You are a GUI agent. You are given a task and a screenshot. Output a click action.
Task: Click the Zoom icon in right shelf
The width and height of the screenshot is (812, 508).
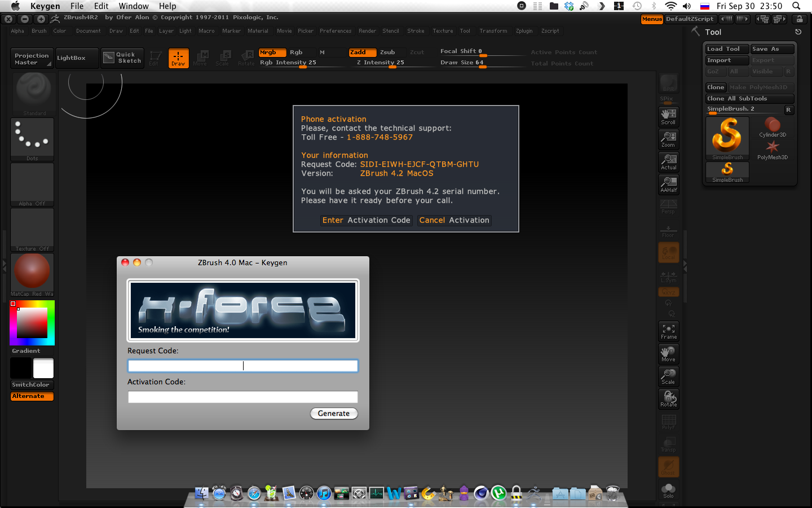click(668, 139)
